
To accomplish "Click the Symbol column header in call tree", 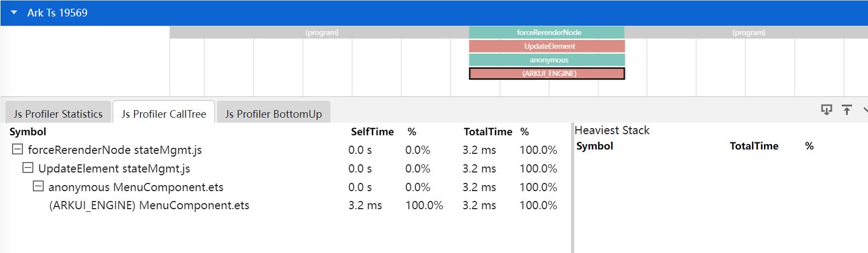I will point(28,132).
